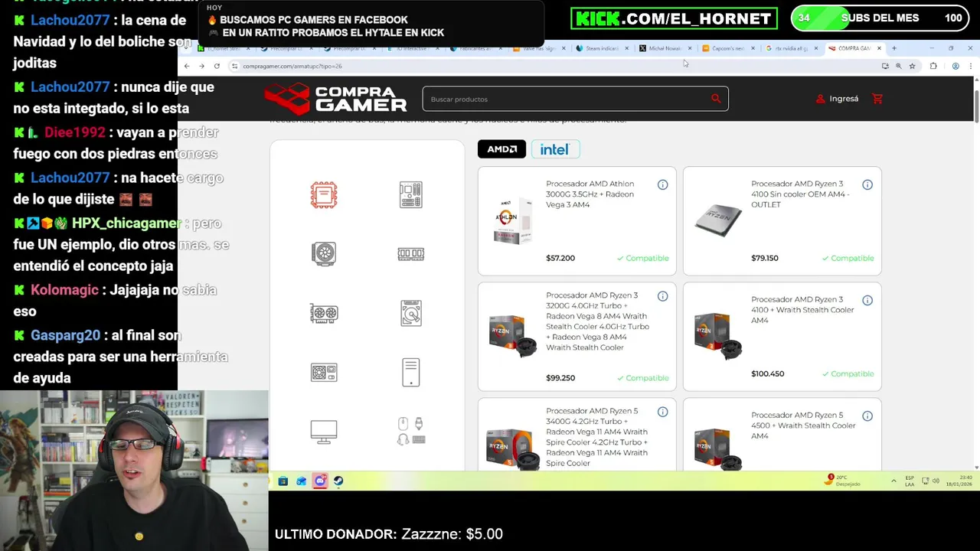This screenshot has width=980, height=551.
Task: Switch to the Valve has signed browser tab
Action: (x=539, y=48)
